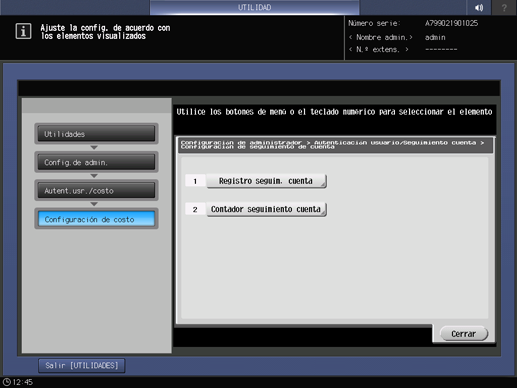Select the number 2 menu key
Screen dimensions: 517x388
pyautogui.click(x=195, y=210)
